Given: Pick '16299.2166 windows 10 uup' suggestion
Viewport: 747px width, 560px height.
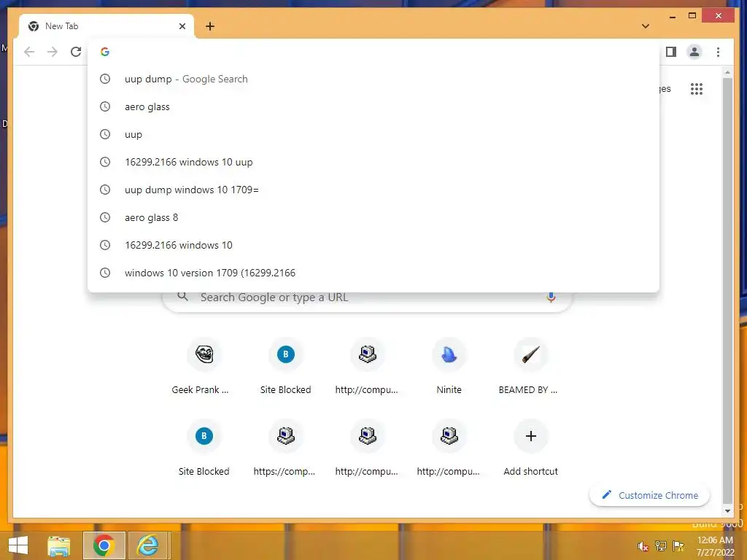Looking at the screenshot, I should (373, 162).
